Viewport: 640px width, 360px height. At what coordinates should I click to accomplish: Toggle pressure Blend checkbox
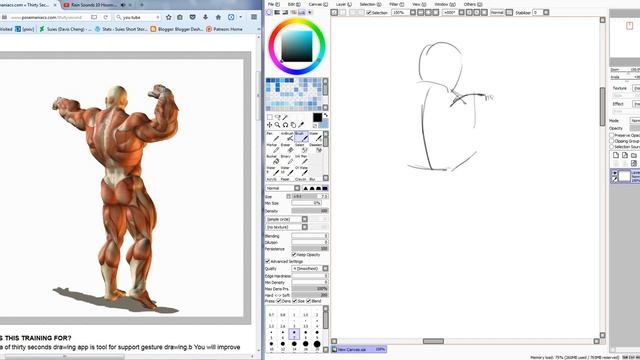pos(309,301)
